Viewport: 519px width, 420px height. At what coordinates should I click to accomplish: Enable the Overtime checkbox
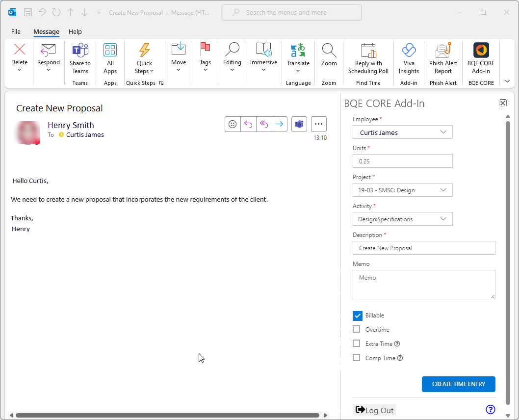coord(357,330)
